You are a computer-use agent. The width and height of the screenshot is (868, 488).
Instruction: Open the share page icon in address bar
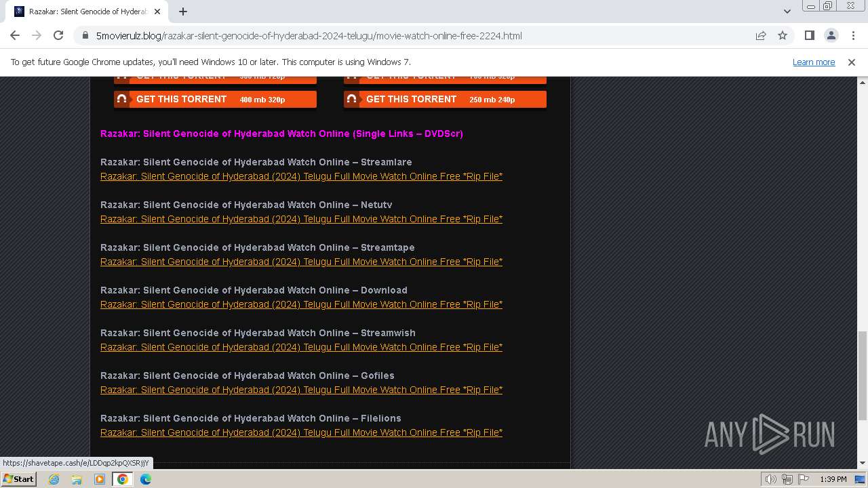[761, 35]
